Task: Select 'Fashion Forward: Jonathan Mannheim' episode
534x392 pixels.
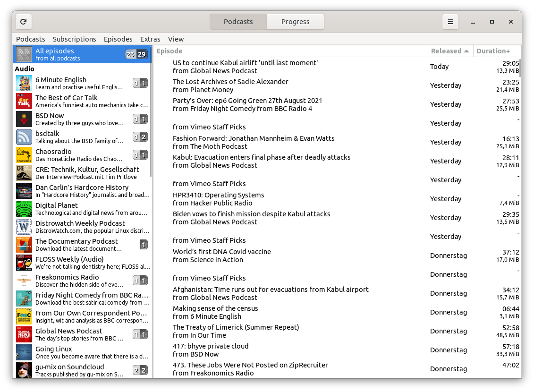Action: click(x=337, y=142)
